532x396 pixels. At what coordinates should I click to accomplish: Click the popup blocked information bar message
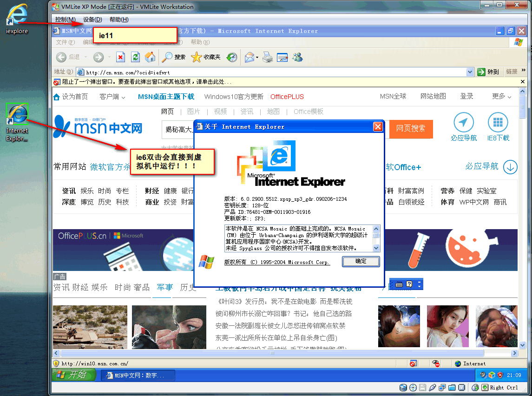146,82
